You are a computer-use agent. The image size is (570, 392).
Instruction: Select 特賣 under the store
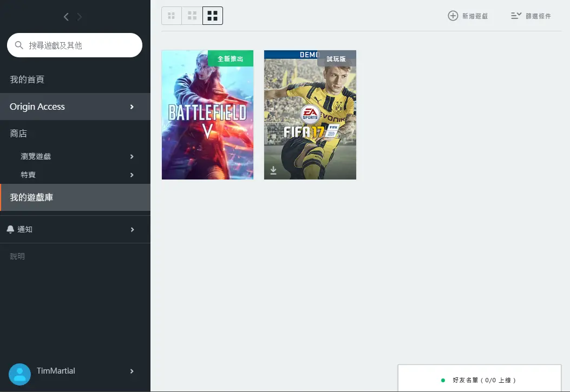pos(75,175)
